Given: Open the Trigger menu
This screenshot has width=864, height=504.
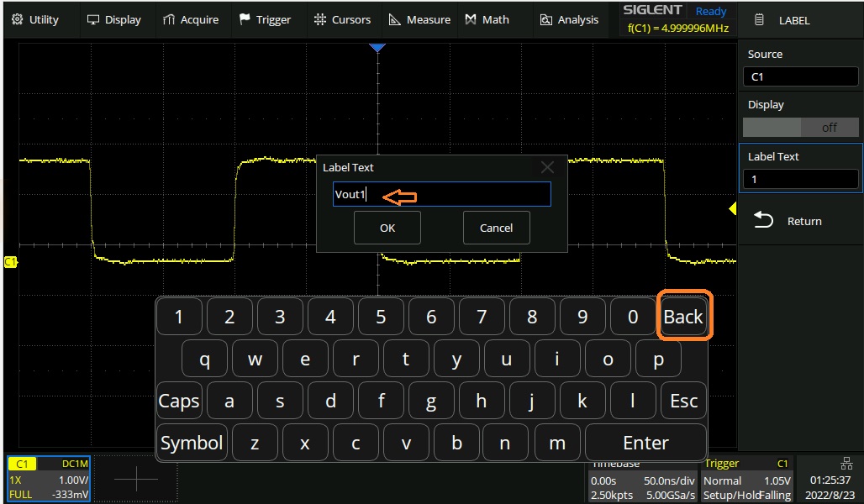Looking at the screenshot, I should click(265, 19).
